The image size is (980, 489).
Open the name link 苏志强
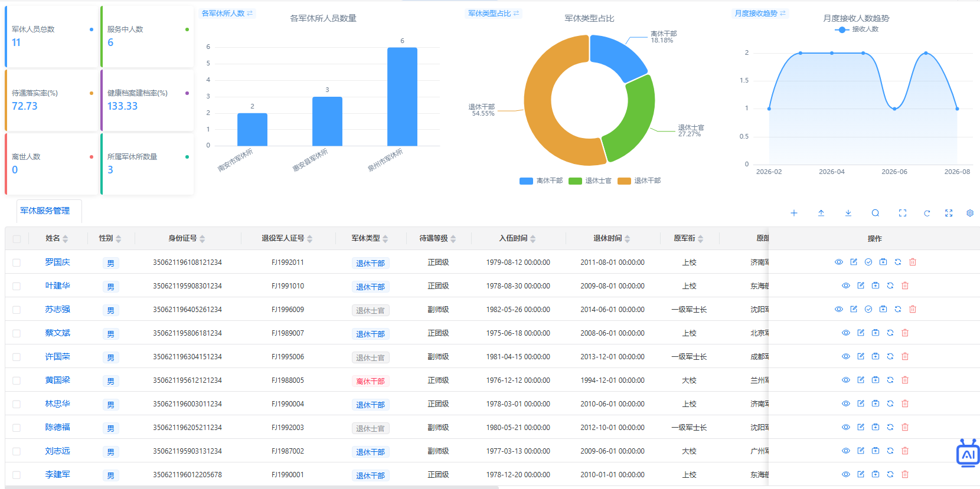click(58, 309)
